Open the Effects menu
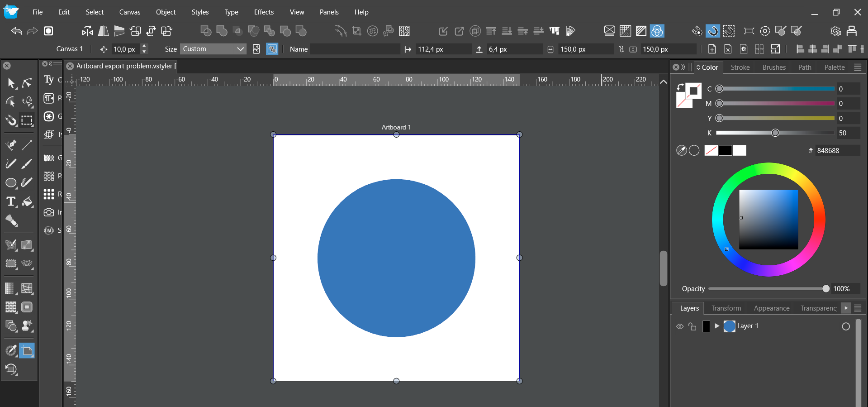868x407 pixels. 264,12
